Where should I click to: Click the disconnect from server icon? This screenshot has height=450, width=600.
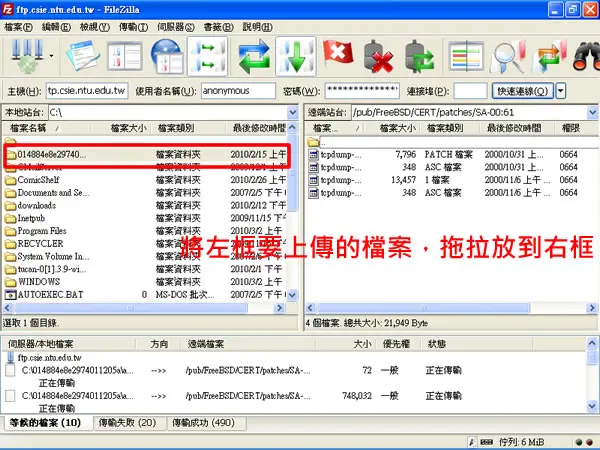(x=378, y=57)
